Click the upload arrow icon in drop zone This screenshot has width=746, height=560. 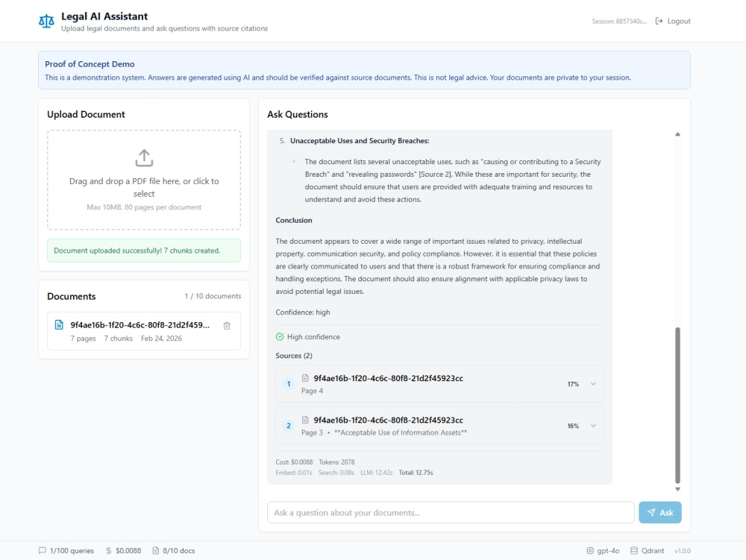pos(144,158)
